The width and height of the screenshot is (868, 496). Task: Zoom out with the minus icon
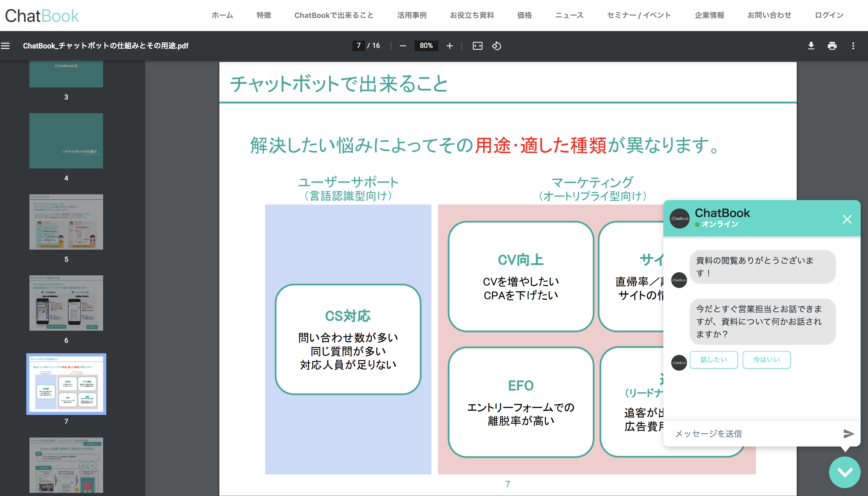(x=403, y=46)
